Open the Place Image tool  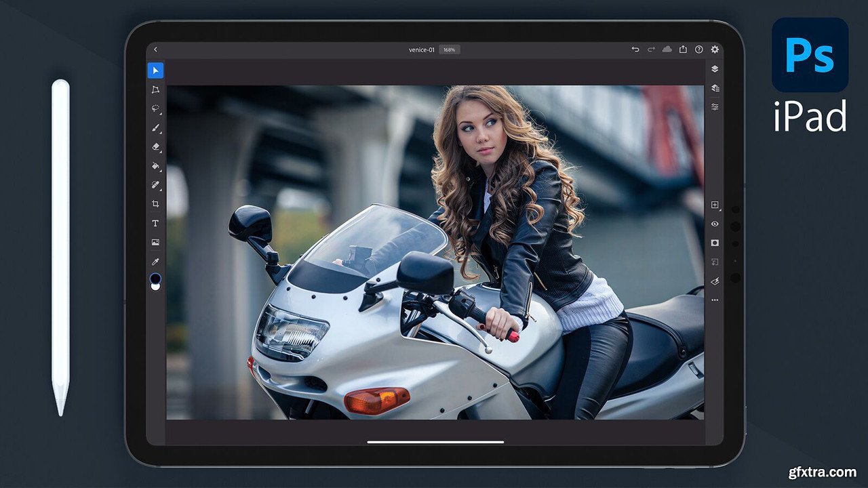point(155,242)
